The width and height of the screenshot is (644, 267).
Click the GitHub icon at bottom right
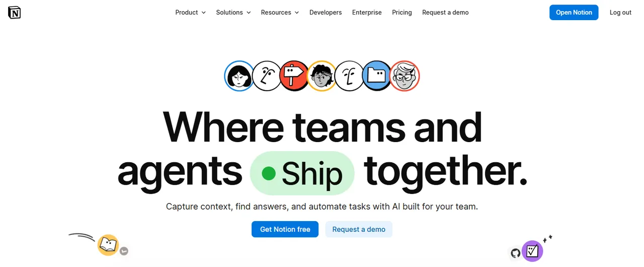516,253
